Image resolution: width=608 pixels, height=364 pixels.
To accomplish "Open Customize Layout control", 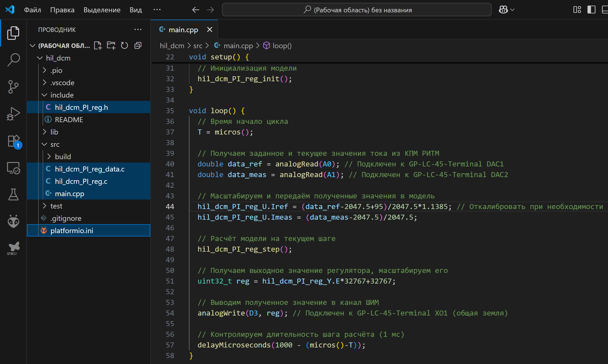I will (x=577, y=10).
